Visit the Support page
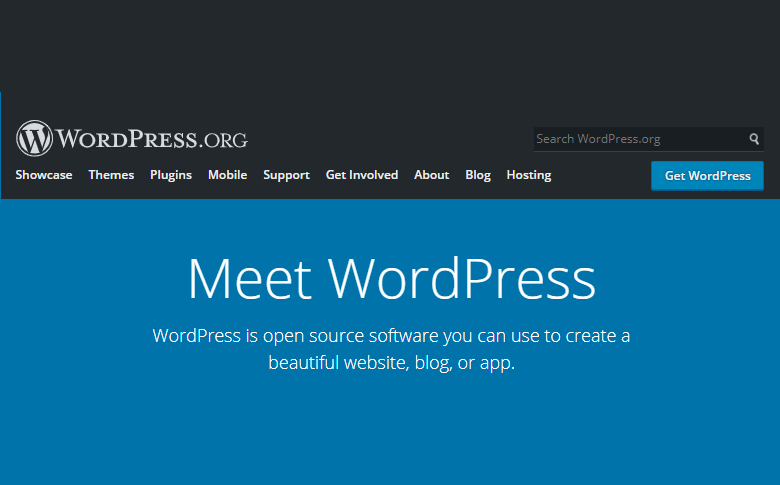This screenshot has height=485, width=780. (x=286, y=175)
